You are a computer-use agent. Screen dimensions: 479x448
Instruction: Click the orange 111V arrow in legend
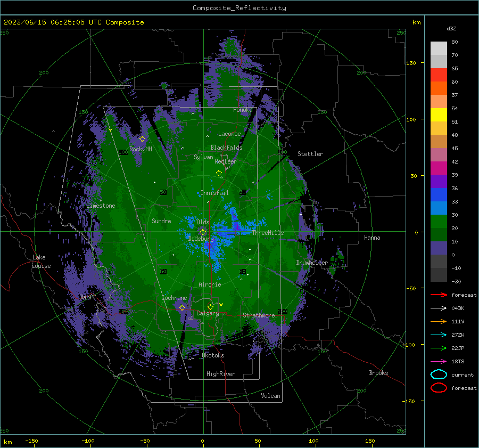439,321
